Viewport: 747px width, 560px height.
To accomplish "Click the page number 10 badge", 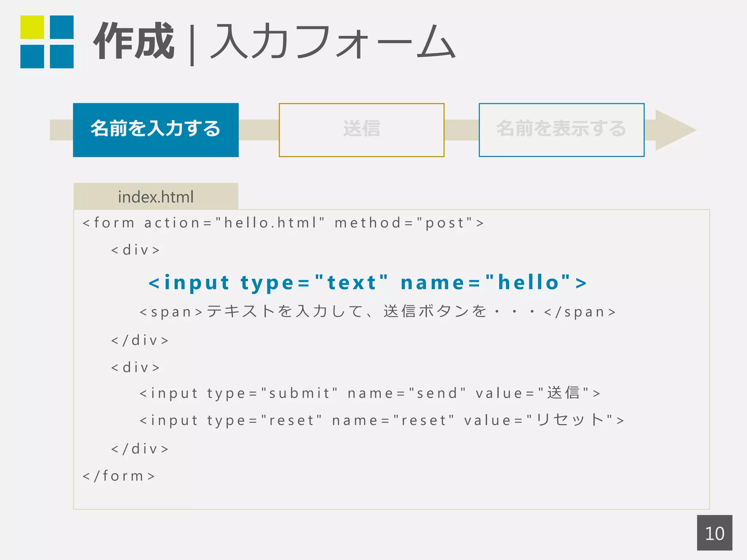I will [714, 533].
